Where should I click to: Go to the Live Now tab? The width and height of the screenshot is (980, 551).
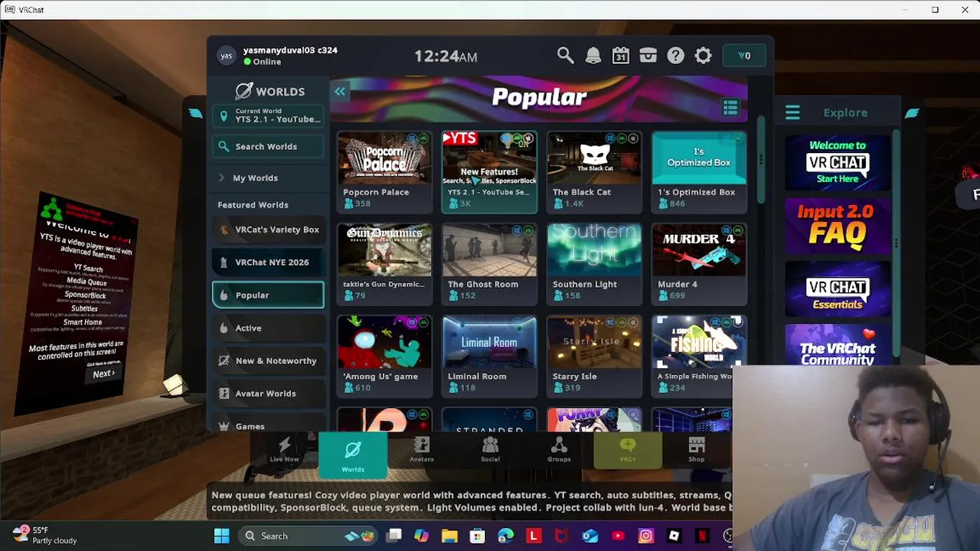pyautogui.click(x=284, y=450)
